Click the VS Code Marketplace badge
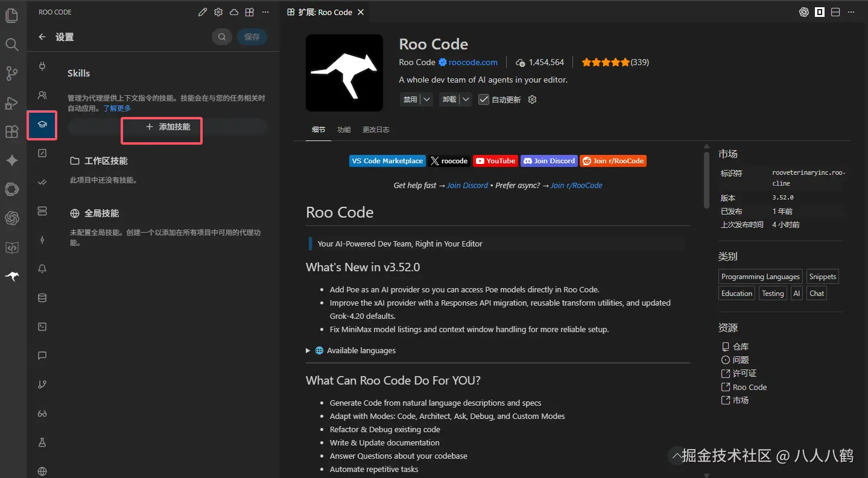 (387, 161)
